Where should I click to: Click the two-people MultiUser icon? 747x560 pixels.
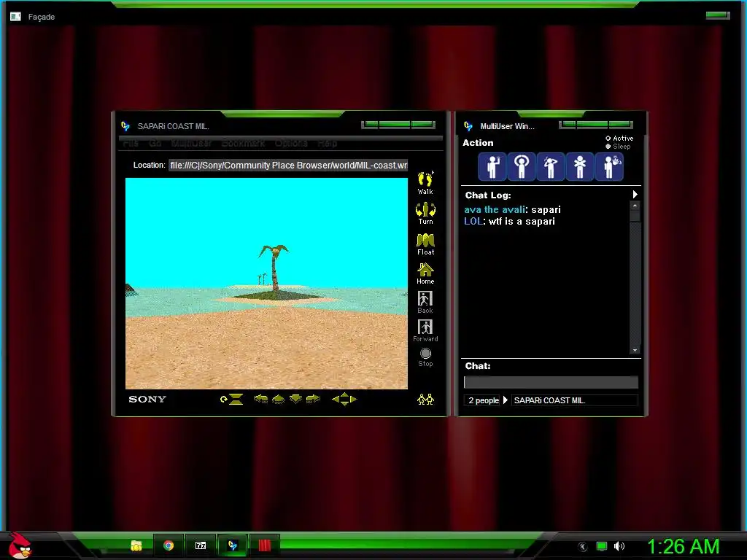425,399
